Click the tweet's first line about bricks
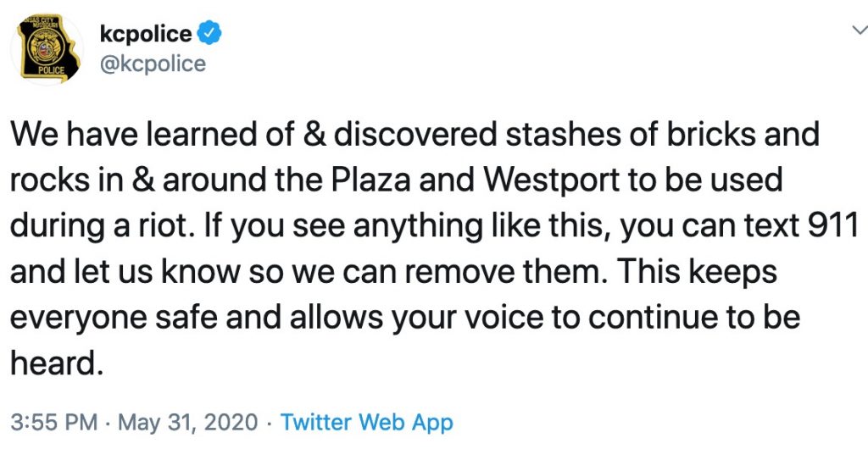This screenshot has height=449, width=868. point(415,133)
